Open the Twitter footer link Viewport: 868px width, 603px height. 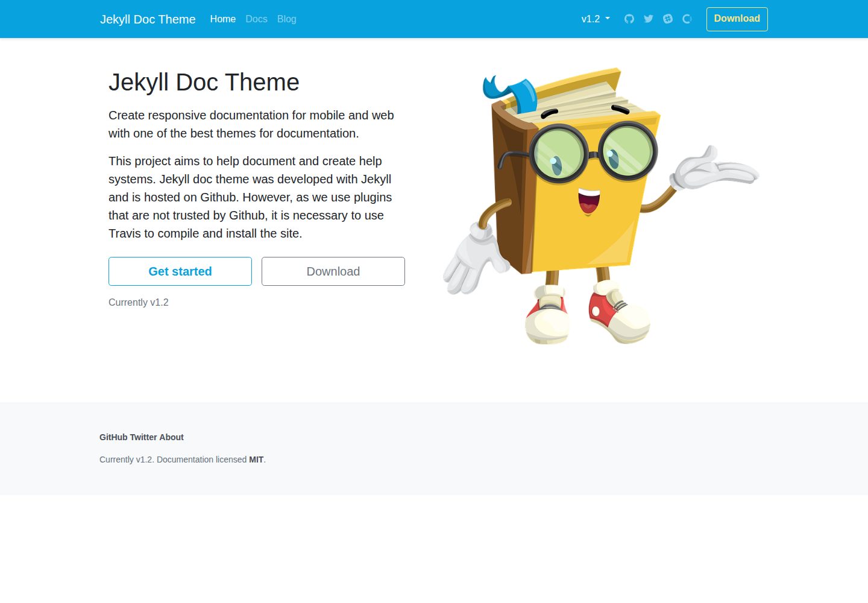pos(143,437)
